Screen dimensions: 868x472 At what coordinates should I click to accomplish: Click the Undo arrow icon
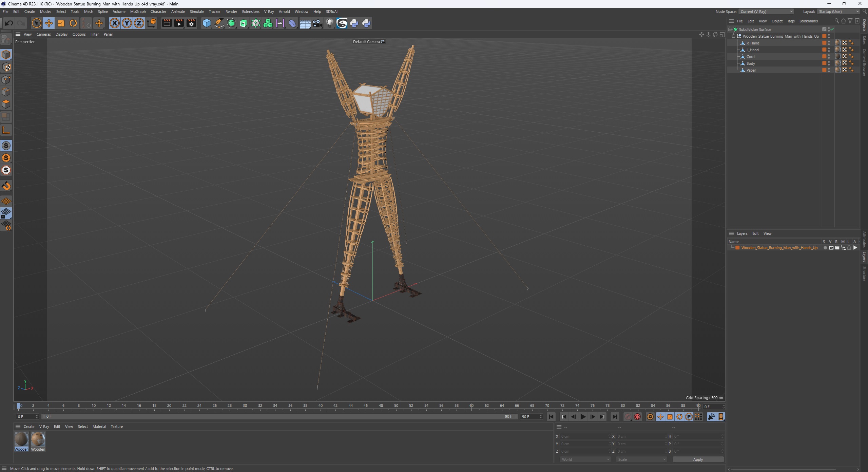point(9,23)
